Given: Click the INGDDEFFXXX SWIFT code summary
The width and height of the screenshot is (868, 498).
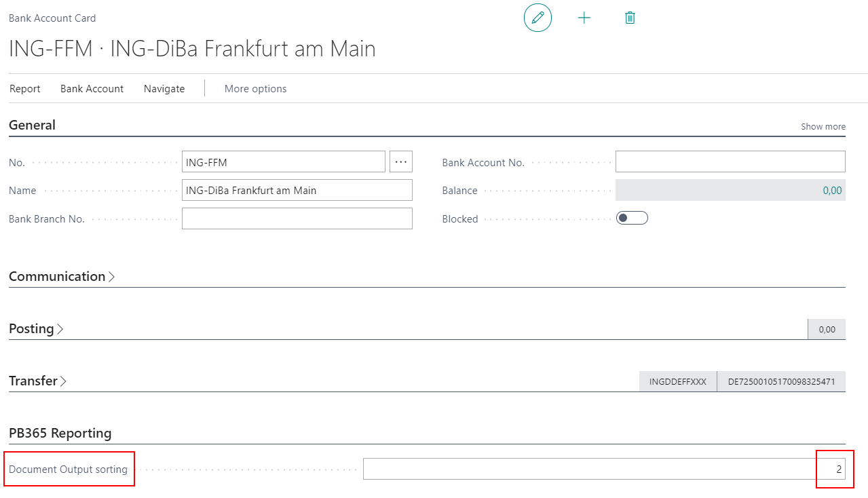Looking at the screenshot, I should pyautogui.click(x=678, y=381).
